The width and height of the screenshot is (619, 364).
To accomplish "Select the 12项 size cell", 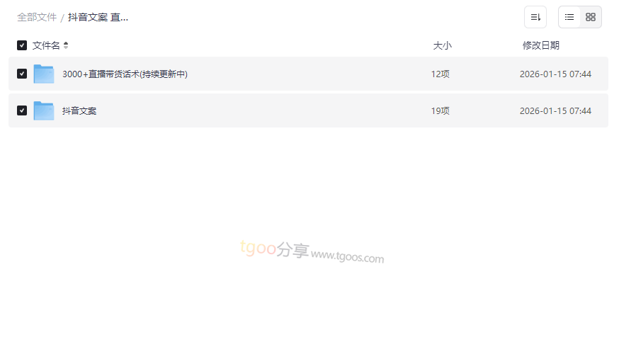I will (440, 74).
